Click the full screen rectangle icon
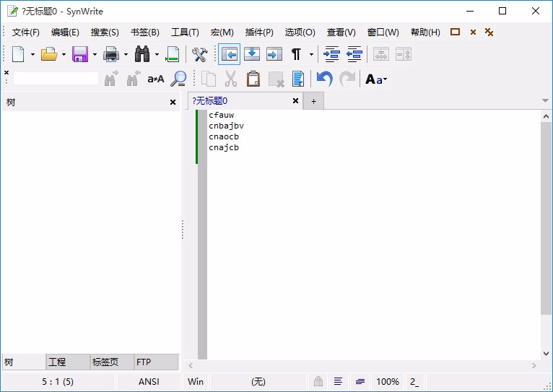The image size is (553, 392). [456, 32]
